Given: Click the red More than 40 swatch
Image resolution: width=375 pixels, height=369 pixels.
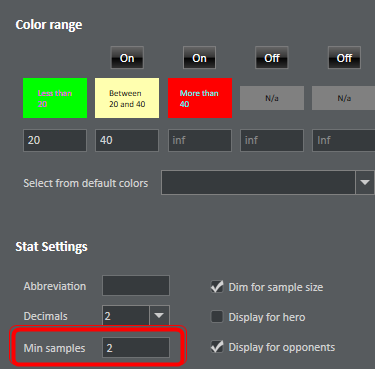Looking at the screenshot, I should tap(200, 98).
